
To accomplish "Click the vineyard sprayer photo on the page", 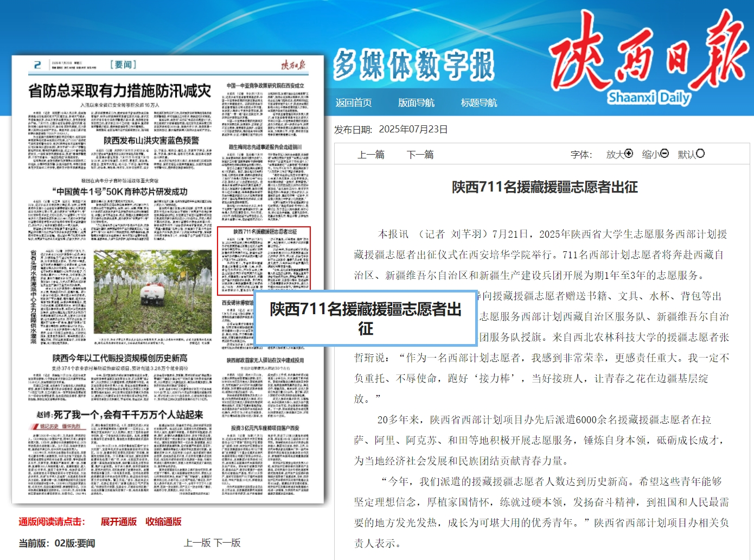I will pos(152,292).
